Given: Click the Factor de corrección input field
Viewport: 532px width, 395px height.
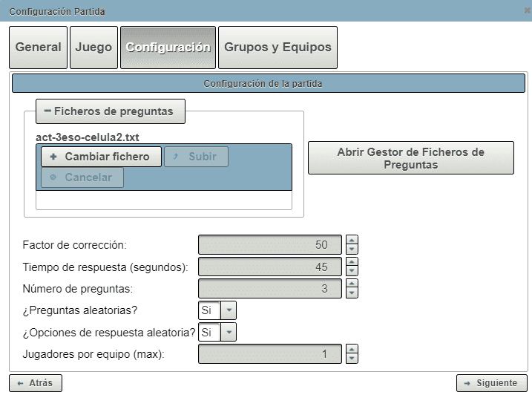Looking at the screenshot, I should pyautogui.click(x=270, y=244).
